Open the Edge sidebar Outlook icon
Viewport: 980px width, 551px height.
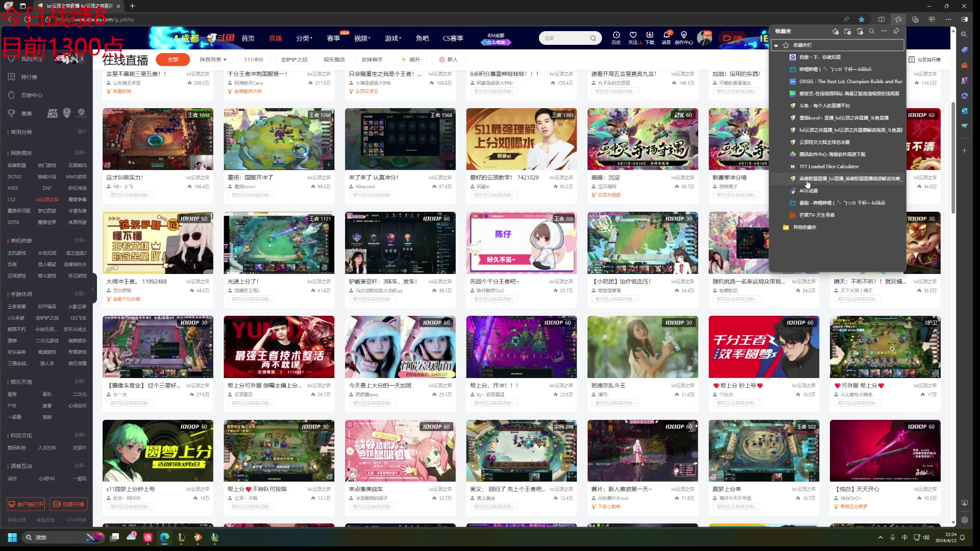964,111
